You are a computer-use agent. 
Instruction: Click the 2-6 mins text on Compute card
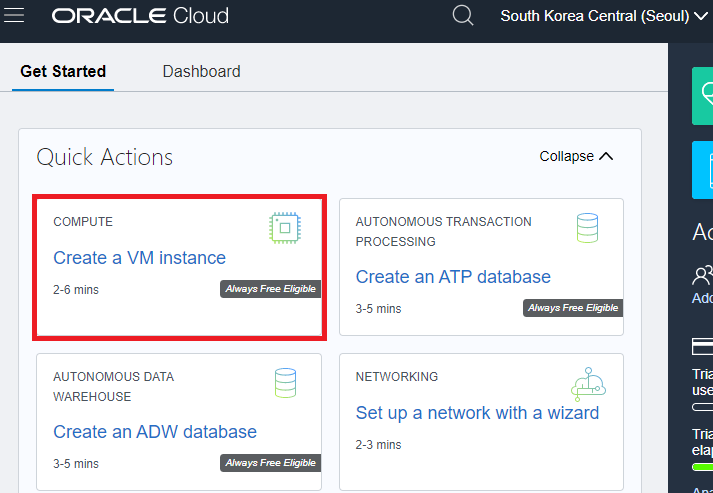click(75, 290)
